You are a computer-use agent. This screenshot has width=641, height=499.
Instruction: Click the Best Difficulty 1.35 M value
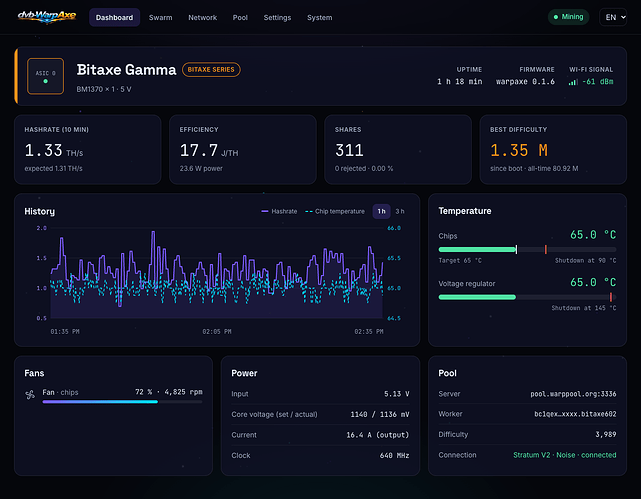(519, 150)
